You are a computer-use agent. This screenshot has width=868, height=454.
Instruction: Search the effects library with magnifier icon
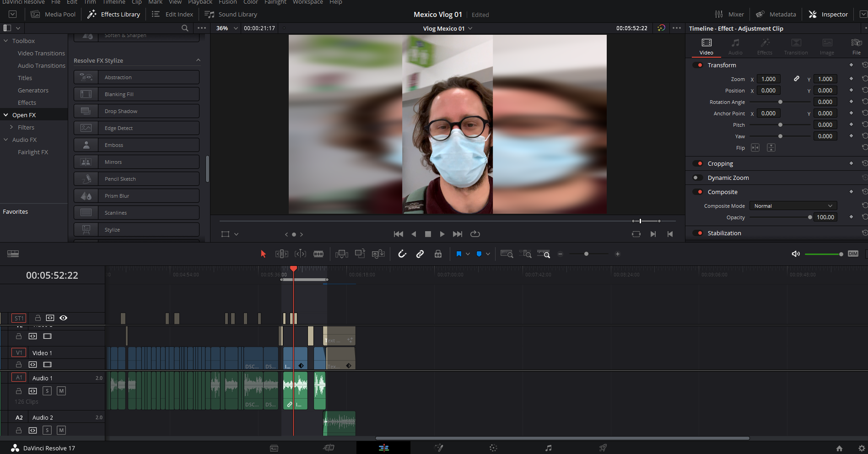(x=185, y=28)
